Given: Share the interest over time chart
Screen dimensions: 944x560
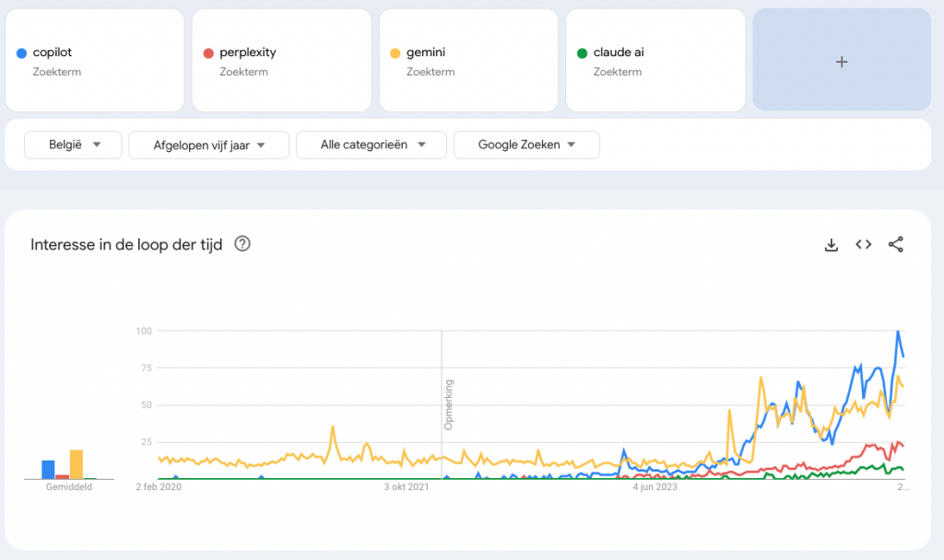Looking at the screenshot, I should 895,244.
